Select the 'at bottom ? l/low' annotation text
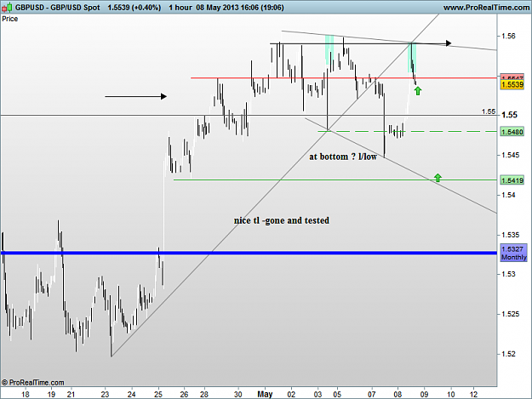 (x=343, y=157)
